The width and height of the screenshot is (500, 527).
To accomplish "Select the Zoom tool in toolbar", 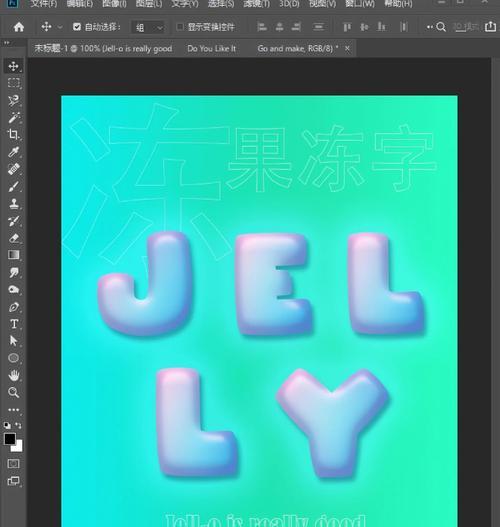I will pos(13,392).
